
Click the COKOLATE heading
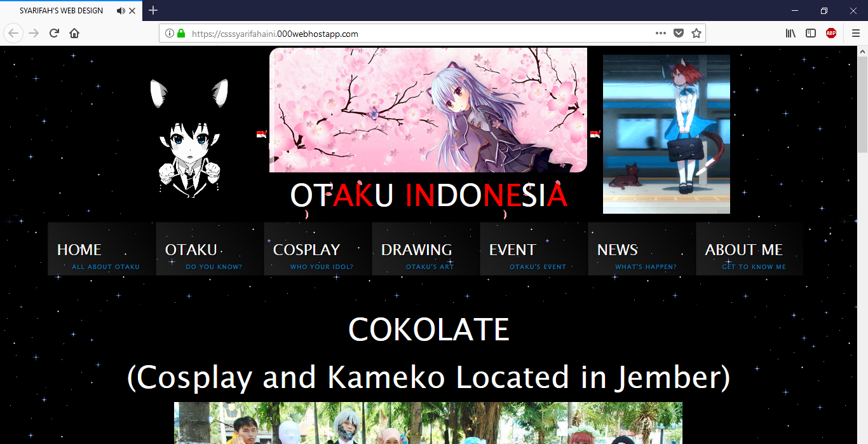(429, 330)
